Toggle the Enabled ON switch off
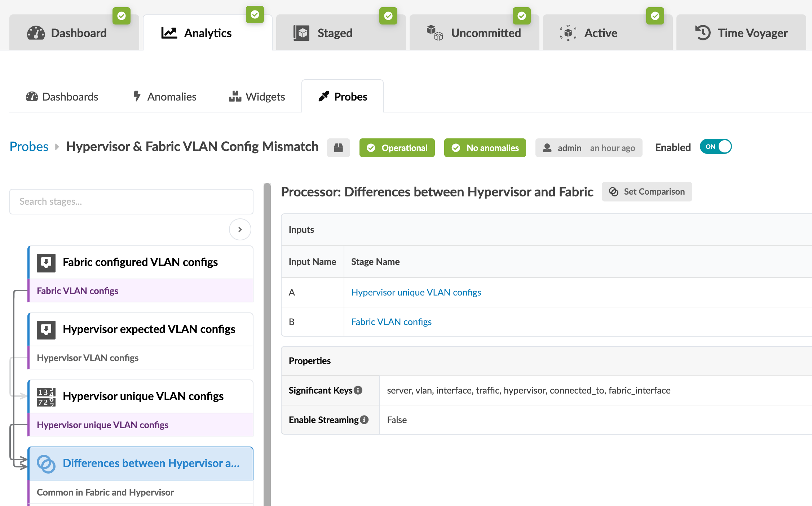The height and width of the screenshot is (506, 812). coord(715,147)
